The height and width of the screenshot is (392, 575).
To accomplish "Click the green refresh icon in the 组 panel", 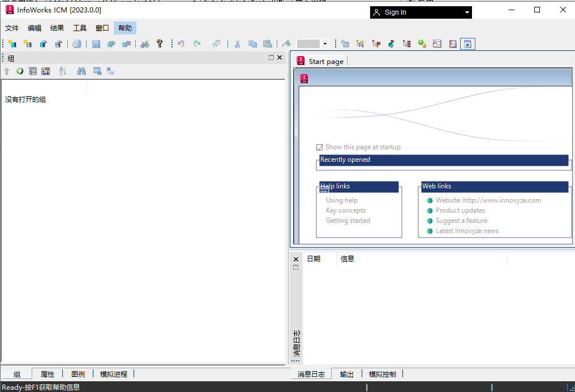I will [x=20, y=71].
